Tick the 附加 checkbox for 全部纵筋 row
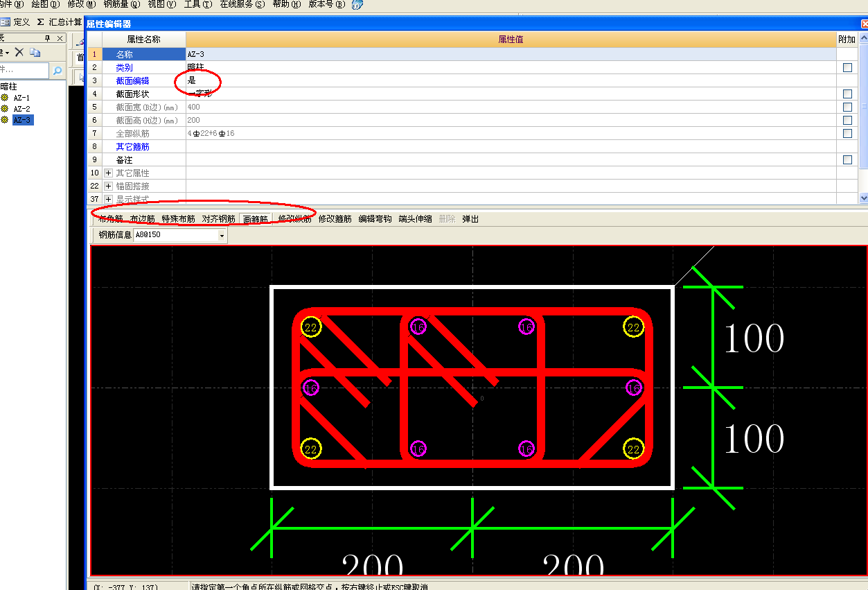The image size is (868, 590). click(x=847, y=133)
